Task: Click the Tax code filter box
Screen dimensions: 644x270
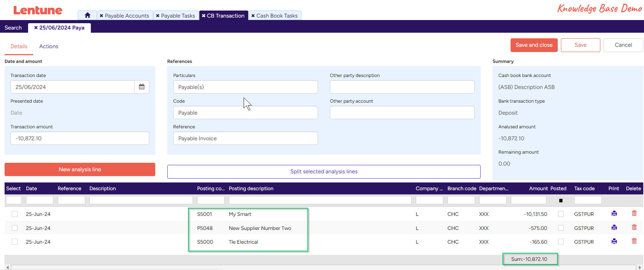Action: coord(588,200)
